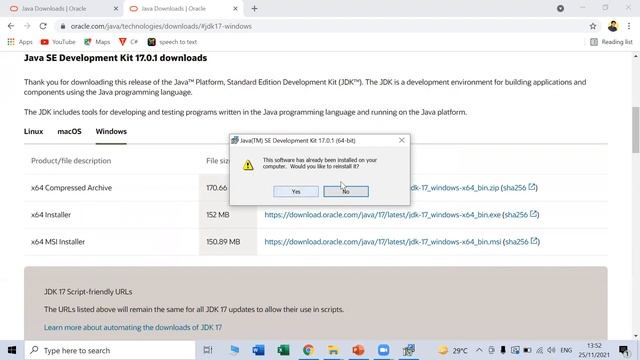Go back to previous page

[11, 26]
